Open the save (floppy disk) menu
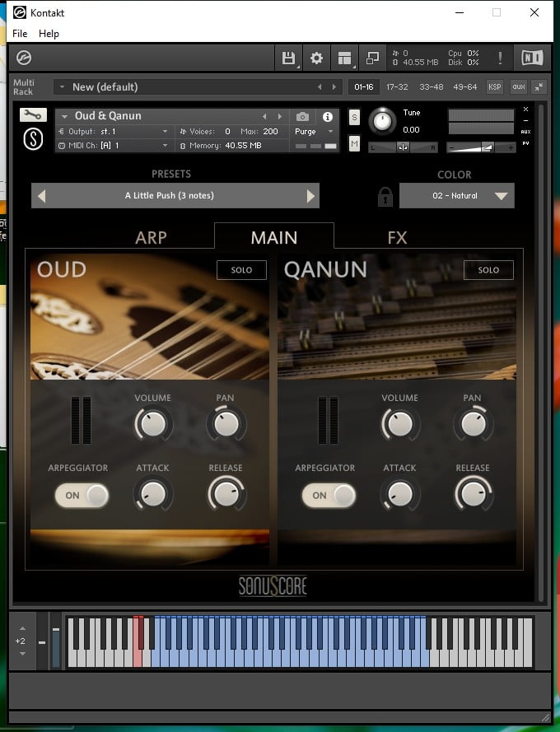Screen dimensions: 560x732 pos(288,58)
